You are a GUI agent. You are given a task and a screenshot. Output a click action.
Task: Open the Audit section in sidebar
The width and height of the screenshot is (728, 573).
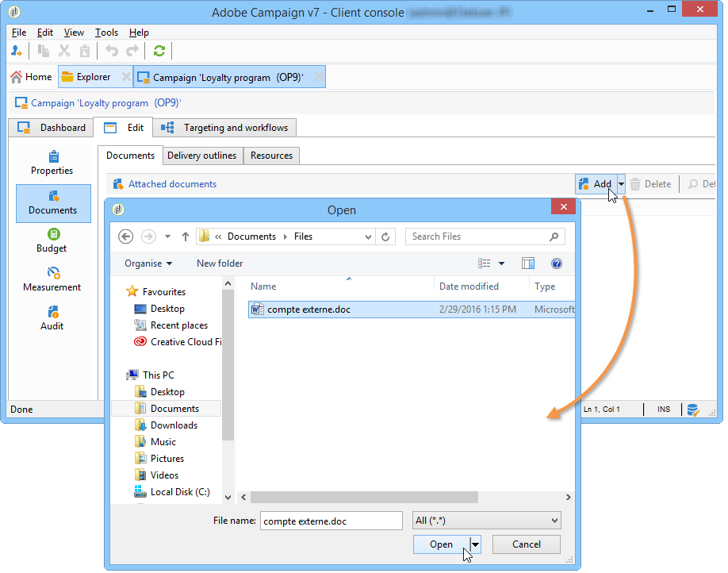(52, 319)
